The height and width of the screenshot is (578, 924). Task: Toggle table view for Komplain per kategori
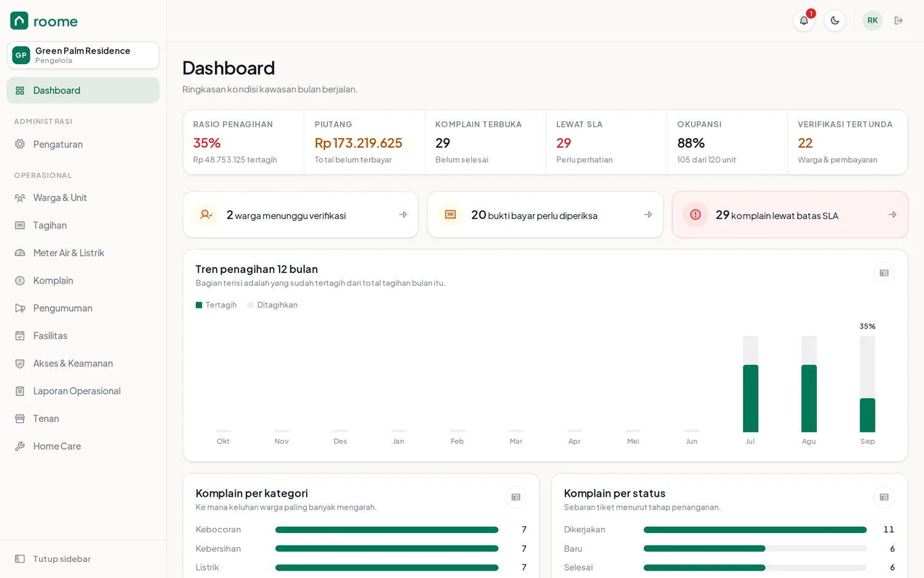pos(516,497)
